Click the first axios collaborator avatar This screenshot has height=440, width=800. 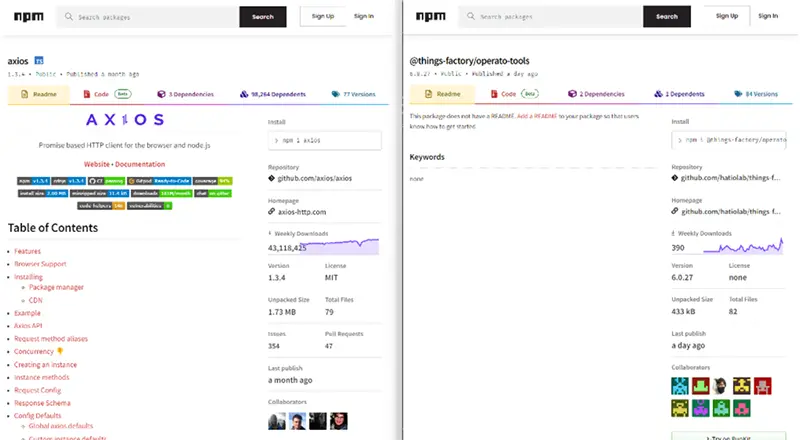point(277,421)
